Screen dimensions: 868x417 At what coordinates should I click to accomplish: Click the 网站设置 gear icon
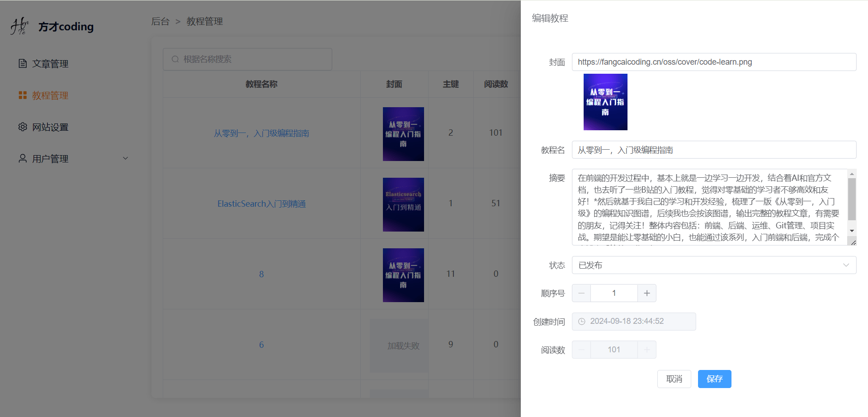click(23, 127)
